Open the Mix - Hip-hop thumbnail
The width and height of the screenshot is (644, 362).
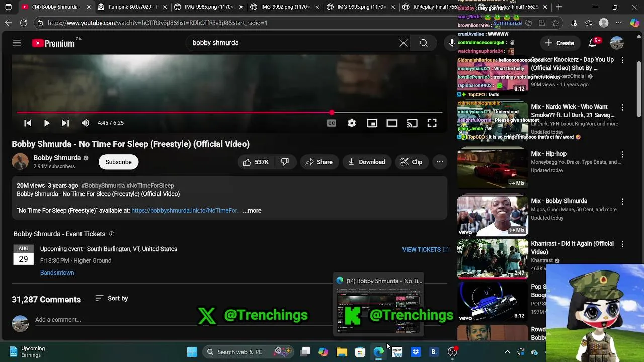click(493, 168)
